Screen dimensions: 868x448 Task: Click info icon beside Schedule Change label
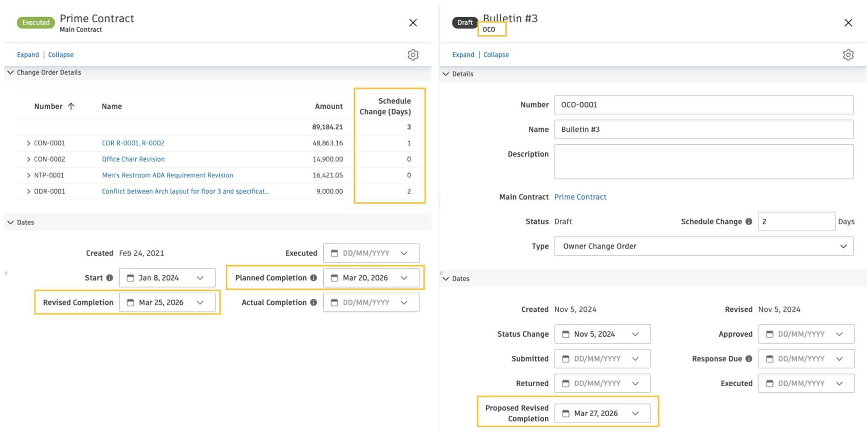click(x=749, y=221)
